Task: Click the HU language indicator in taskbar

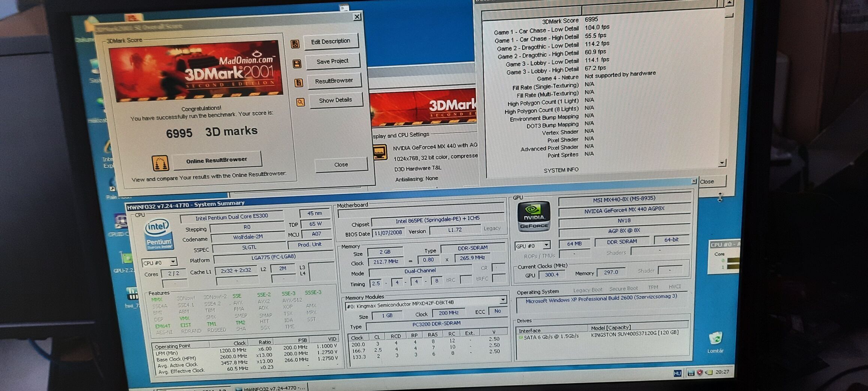Action: point(677,373)
